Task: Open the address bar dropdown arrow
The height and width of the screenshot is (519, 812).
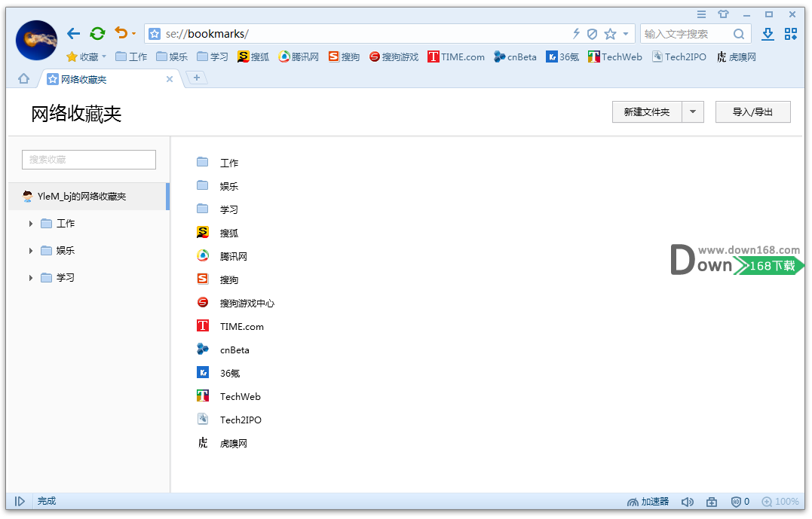Action: coord(626,34)
